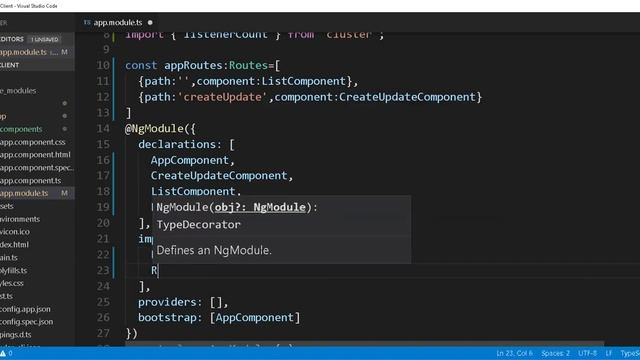Open index.html file
Image resolution: width=640 pixels, height=360 pixels.
(x=14, y=244)
